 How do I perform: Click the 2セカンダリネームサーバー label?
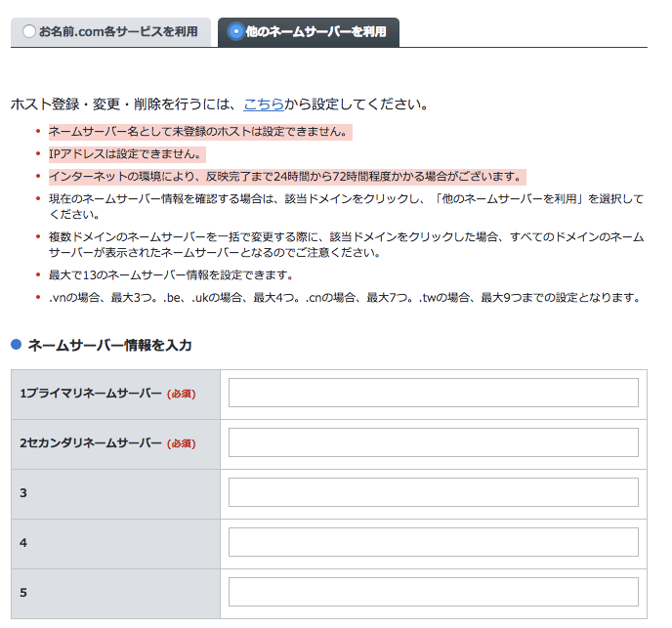point(91,443)
